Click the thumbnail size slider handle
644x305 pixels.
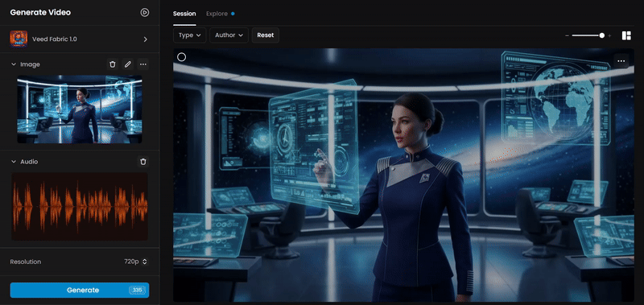601,35
